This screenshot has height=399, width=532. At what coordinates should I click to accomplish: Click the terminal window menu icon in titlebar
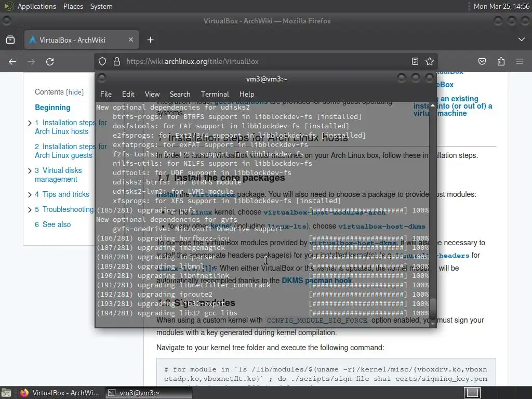(x=101, y=78)
